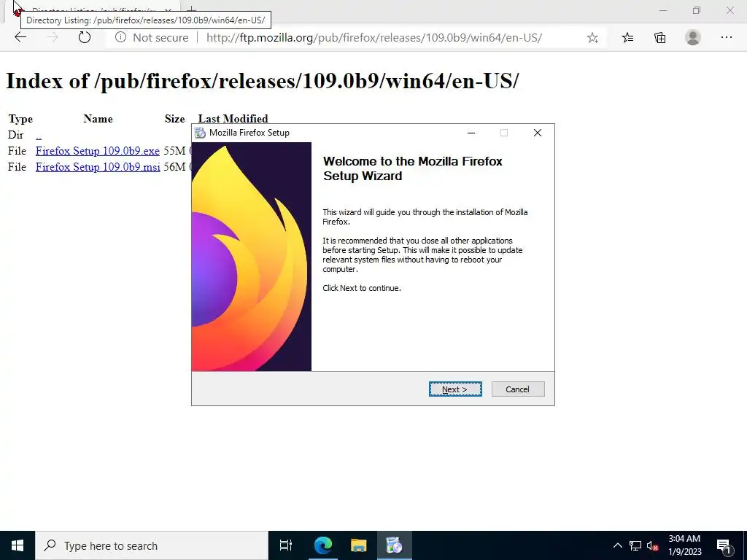Open the network tray icon

tap(635, 545)
